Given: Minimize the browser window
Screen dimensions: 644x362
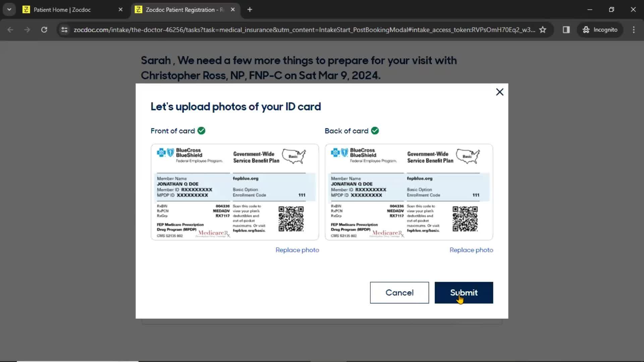Looking at the screenshot, I should point(590,10).
